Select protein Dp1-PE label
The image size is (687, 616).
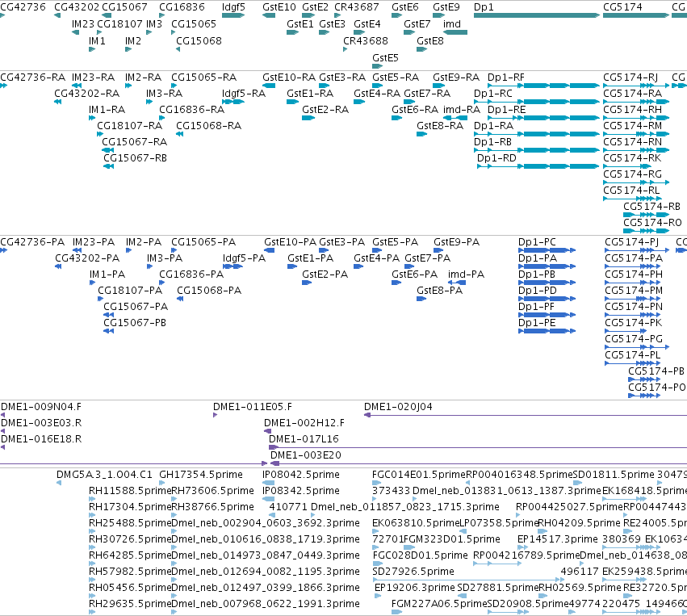[537, 323]
